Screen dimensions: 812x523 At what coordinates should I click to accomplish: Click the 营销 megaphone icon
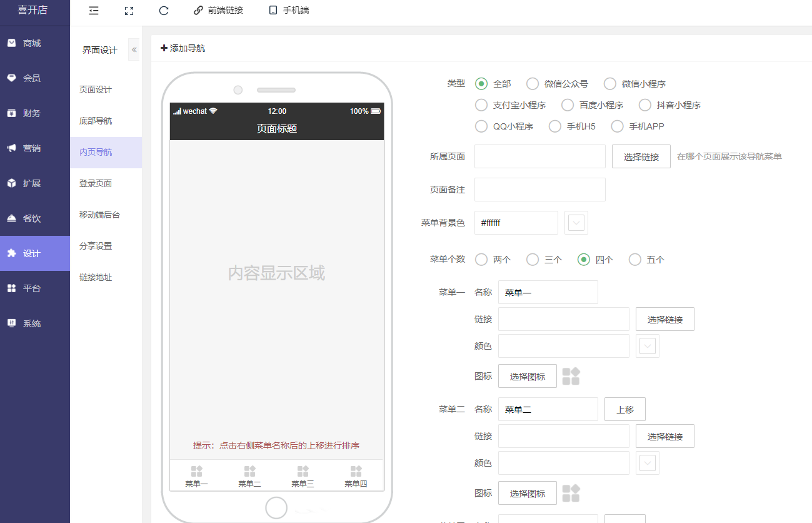pos(11,148)
